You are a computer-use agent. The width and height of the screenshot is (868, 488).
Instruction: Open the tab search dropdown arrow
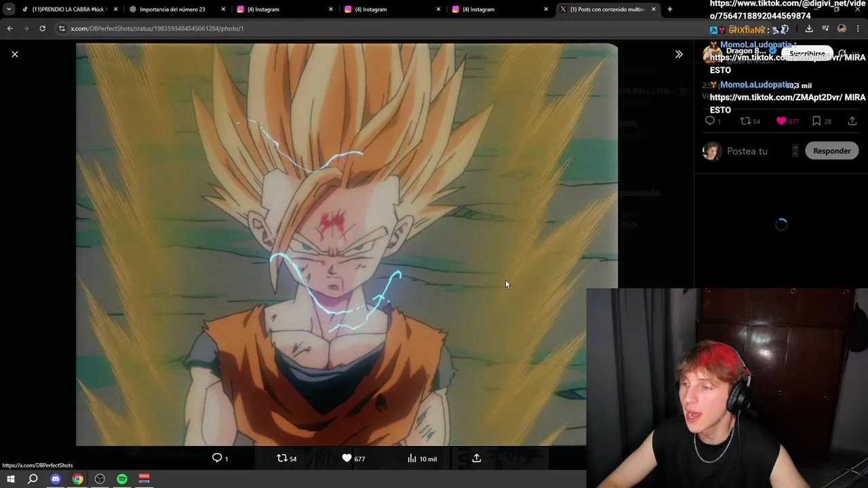[x=9, y=9]
